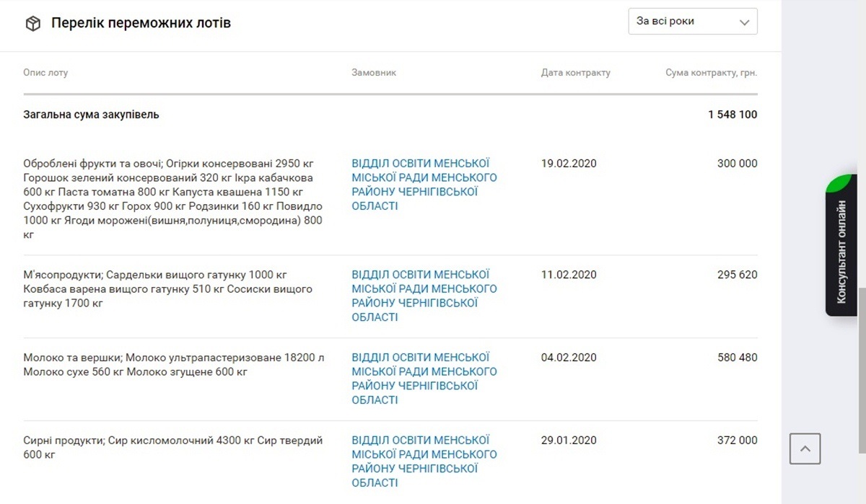Screen dimensions: 866x504
Task: Select the date 19.02.2020
Action: coord(569,164)
